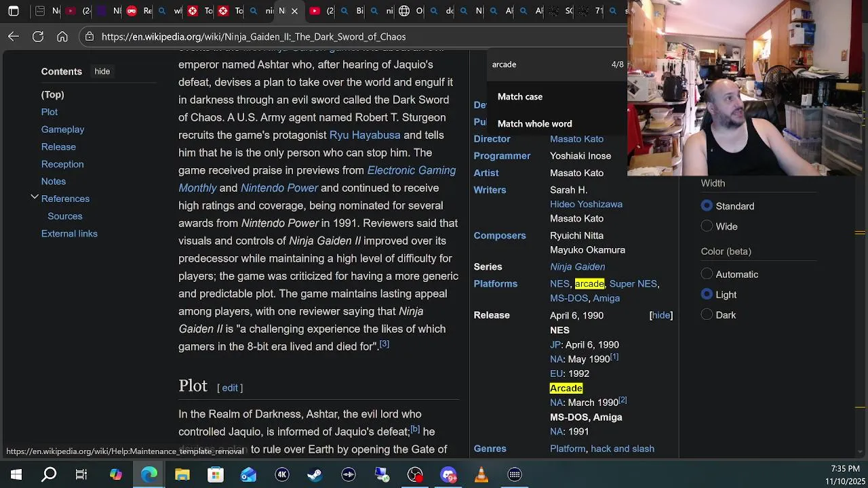Open Outlook from the taskbar

tap(249, 474)
